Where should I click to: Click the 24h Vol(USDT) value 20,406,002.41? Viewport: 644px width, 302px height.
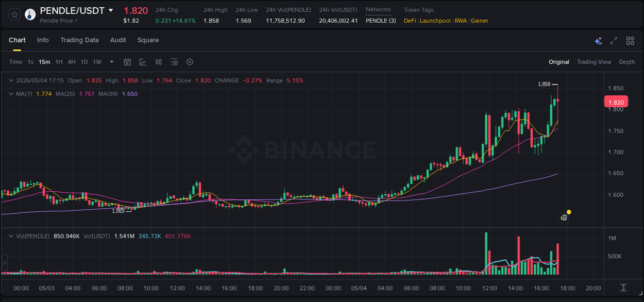[338, 21]
